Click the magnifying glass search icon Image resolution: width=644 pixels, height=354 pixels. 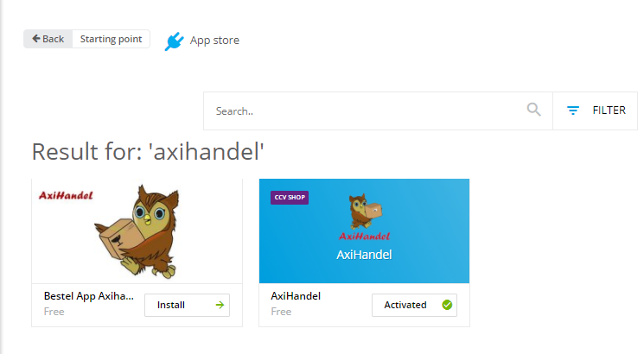point(533,110)
